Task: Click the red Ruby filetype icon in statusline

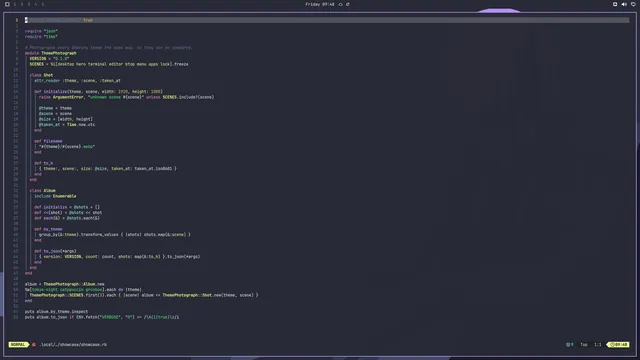Action: point(34,344)
